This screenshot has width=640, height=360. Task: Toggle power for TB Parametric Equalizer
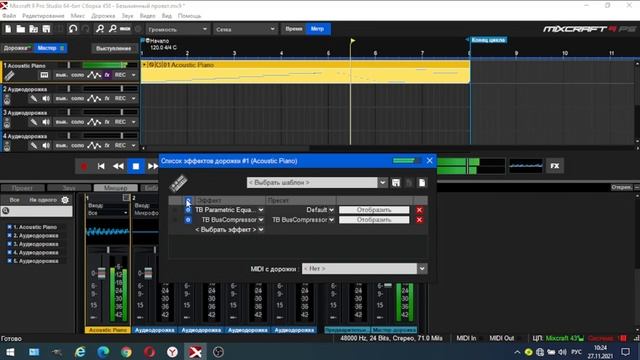[x=188, y=210]
